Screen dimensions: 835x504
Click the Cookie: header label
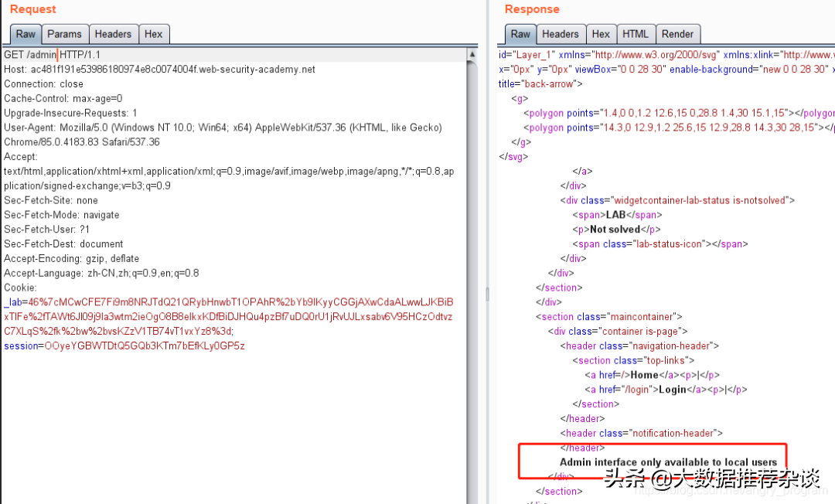point(20,288)
